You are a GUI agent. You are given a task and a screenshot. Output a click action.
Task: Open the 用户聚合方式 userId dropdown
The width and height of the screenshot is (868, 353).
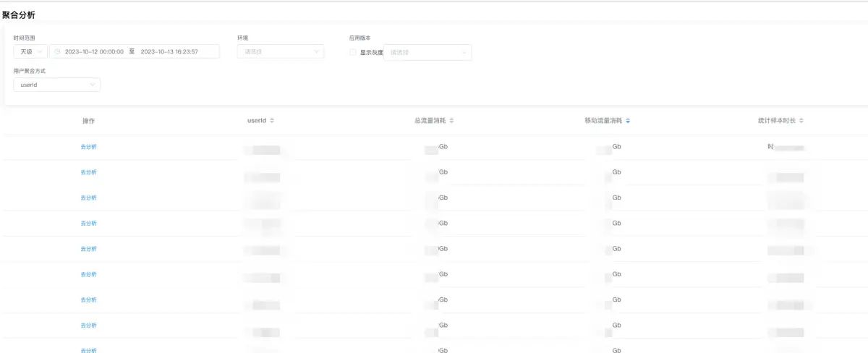point(56,85)
